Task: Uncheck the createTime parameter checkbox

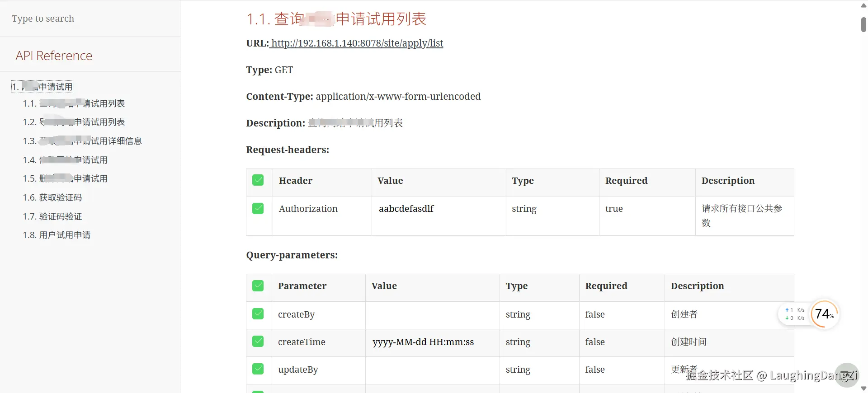Action: tap(258, 342)
